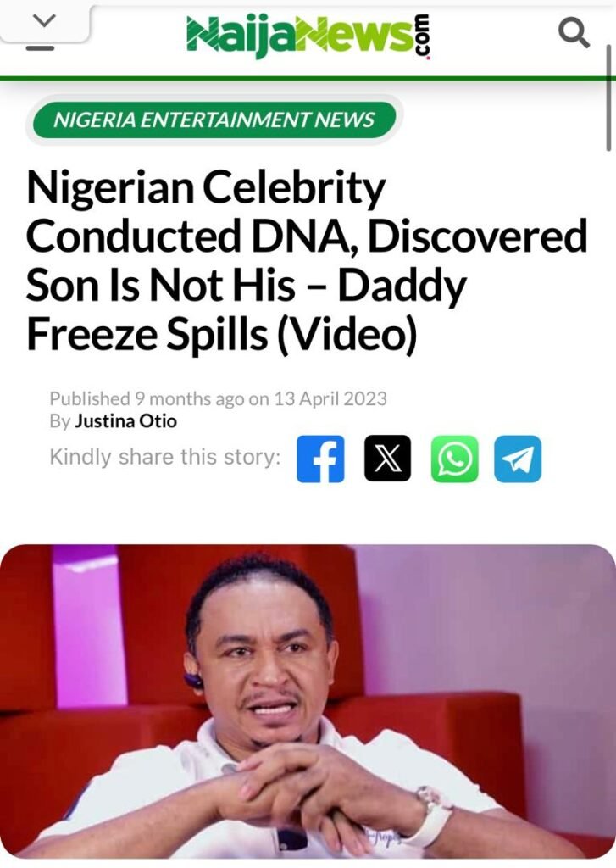Open search with the magnifier icon
Viewport: 616px width, 868px height.
click(574, 33)
